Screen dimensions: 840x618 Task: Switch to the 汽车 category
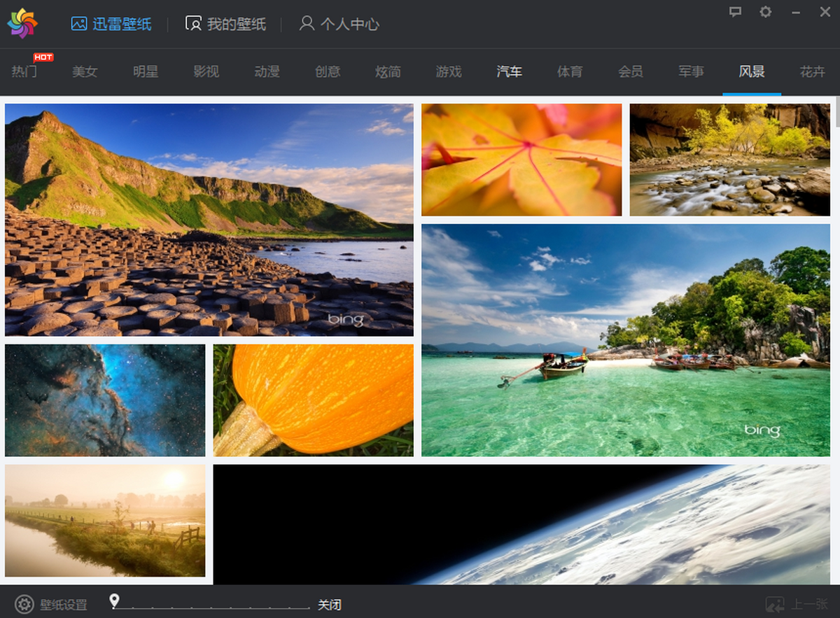tap(509, 71)
